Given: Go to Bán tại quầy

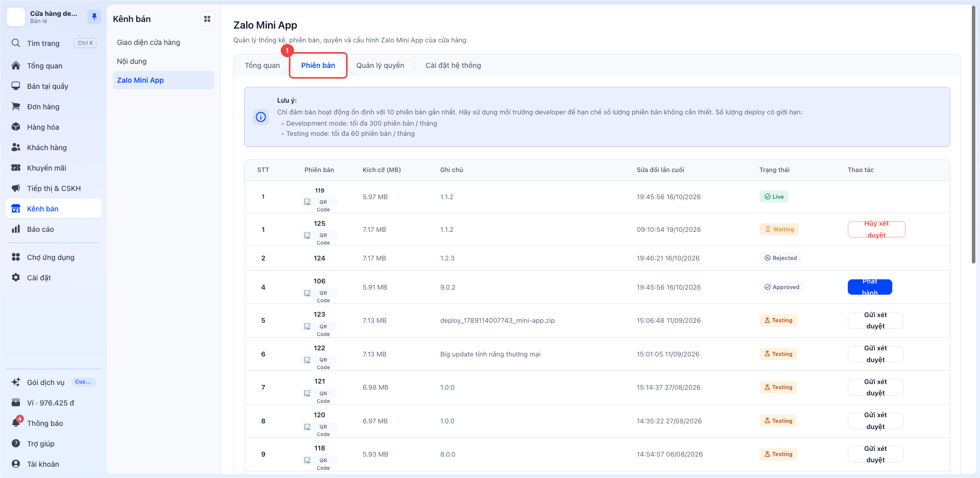Looking at the screenshot, I should (54, 86).
